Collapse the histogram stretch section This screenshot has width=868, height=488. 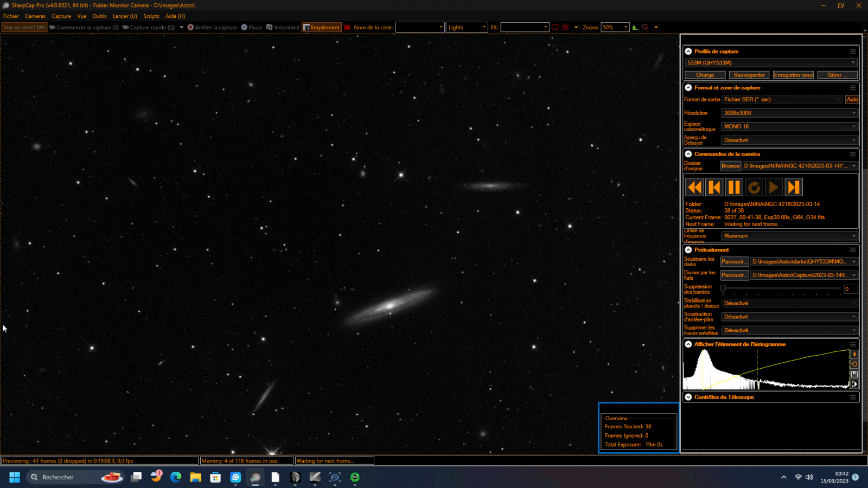click(x=688, y=344)
